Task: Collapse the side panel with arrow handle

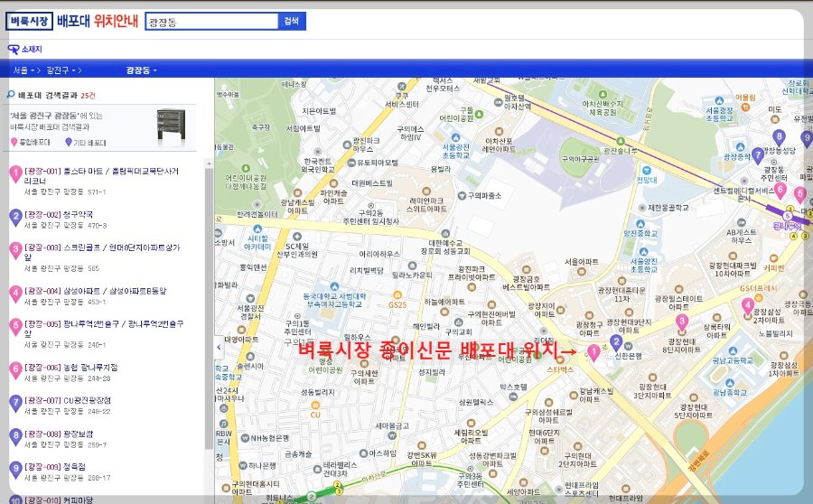Action: click(x=219, y=348)
